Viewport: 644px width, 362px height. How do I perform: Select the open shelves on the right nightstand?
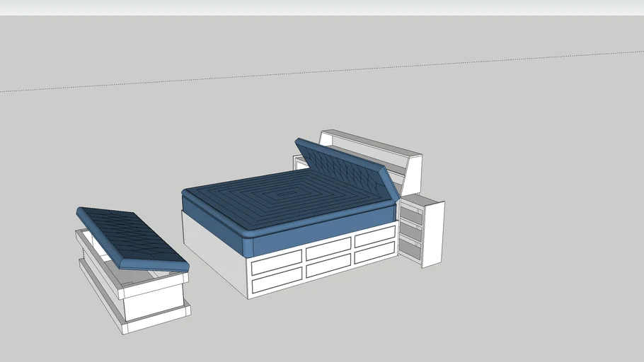click(411, 226)
